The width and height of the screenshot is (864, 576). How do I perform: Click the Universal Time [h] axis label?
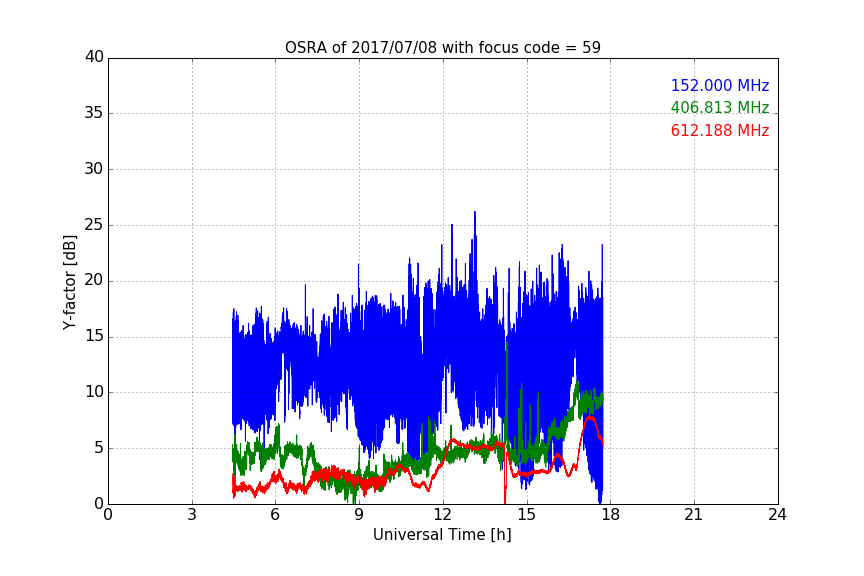point(442,535)
